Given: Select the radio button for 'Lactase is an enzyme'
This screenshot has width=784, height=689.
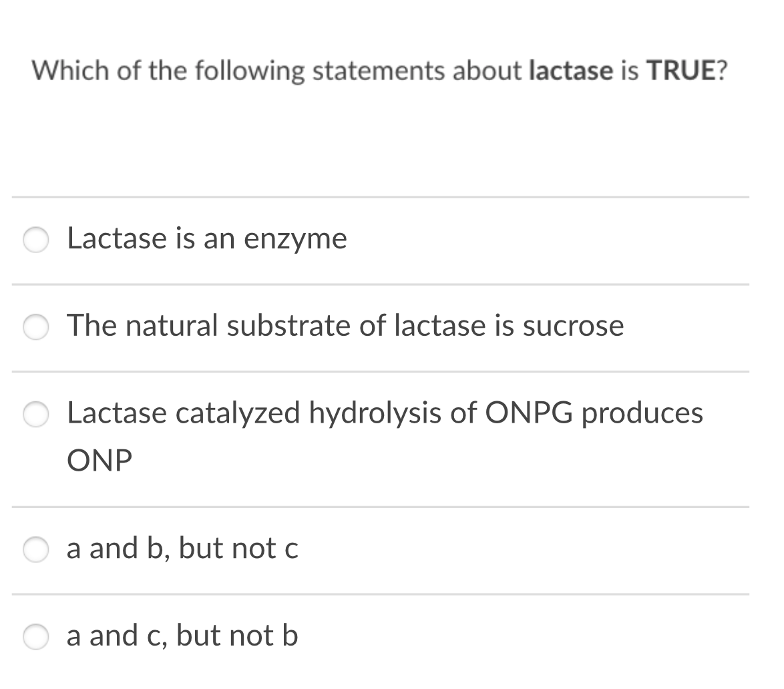Looking at the screenshot, I should coord(35,240).
